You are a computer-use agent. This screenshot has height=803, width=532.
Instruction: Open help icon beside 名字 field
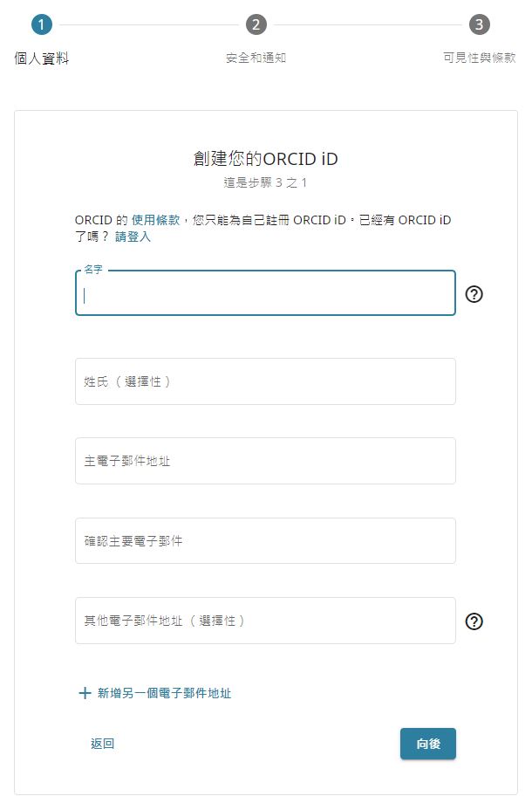coord(474,294)
